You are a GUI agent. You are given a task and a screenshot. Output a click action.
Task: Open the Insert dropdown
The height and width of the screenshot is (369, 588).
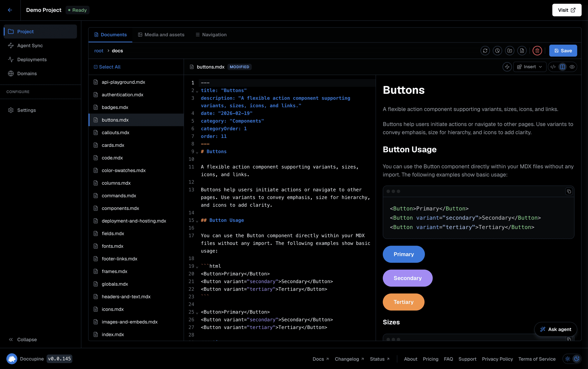point(530,67)
